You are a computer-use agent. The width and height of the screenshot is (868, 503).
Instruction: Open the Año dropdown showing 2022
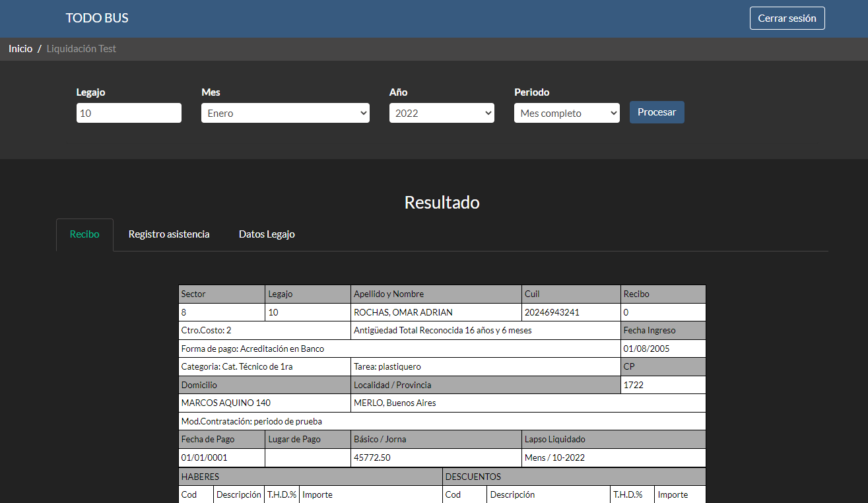tap(442, 113)
